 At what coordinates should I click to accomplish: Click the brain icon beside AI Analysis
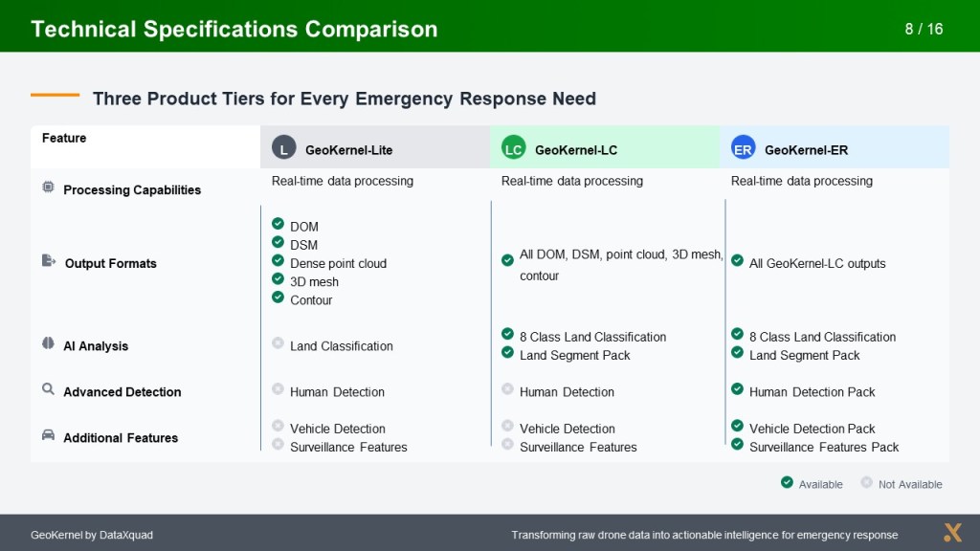48,343
